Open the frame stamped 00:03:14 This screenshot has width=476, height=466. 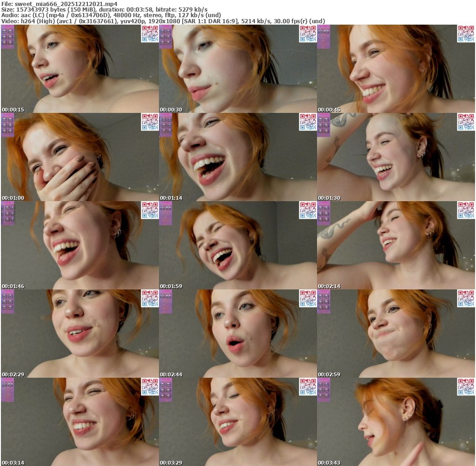(x=80, y=422)
